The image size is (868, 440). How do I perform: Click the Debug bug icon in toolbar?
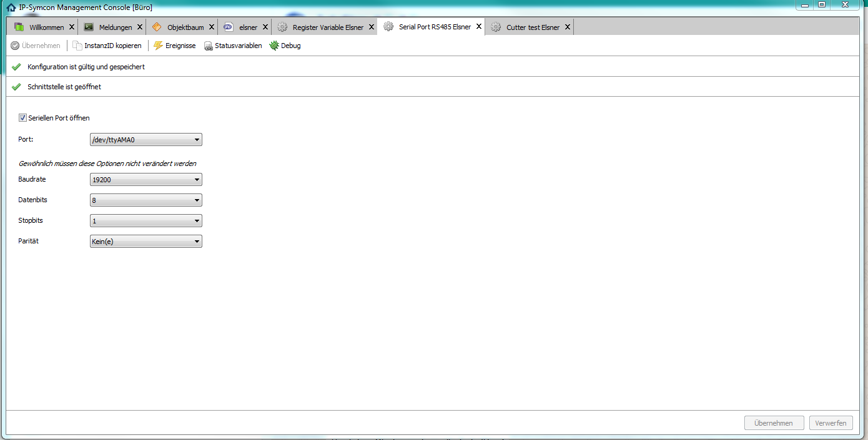click(x=274, y=46)
